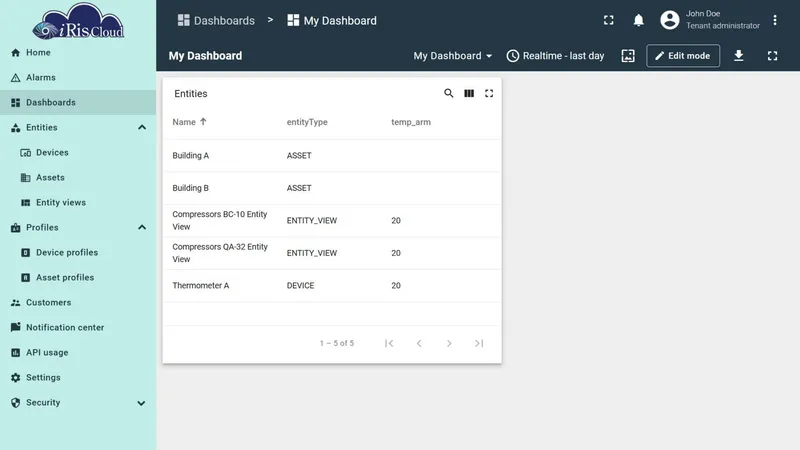Open notifications bell

(x=638, y=20)
